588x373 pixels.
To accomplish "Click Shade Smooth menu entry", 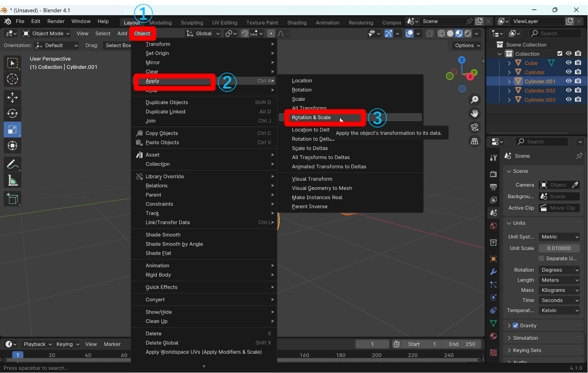I will pos(204,235).
